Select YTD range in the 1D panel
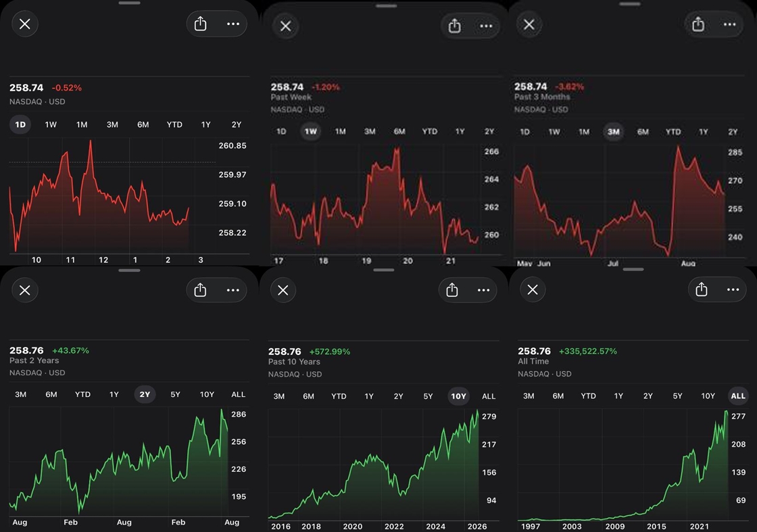This screenshot has width=757, height=532. tap(174, 124)
